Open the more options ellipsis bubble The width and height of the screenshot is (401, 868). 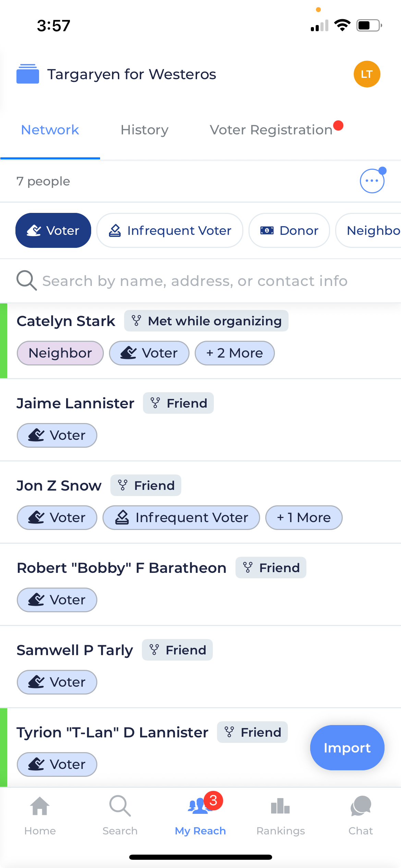(x=372, y=181)
